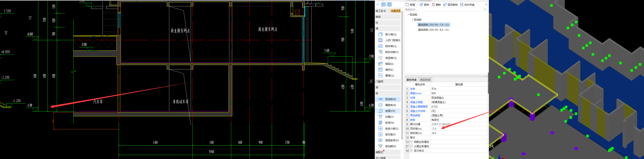Open the 新建 dropdown arrow
This screenshot has height=159, width=644.
(x=417, y=5)
